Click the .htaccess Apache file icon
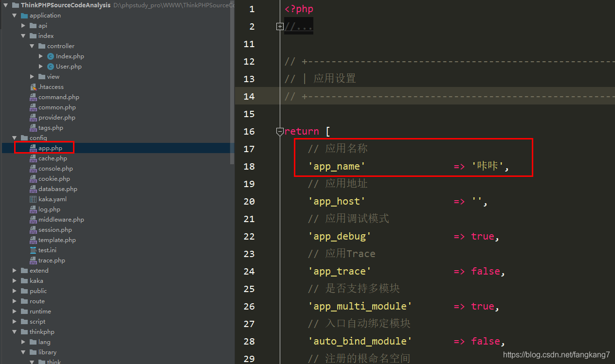 (32, 87)
